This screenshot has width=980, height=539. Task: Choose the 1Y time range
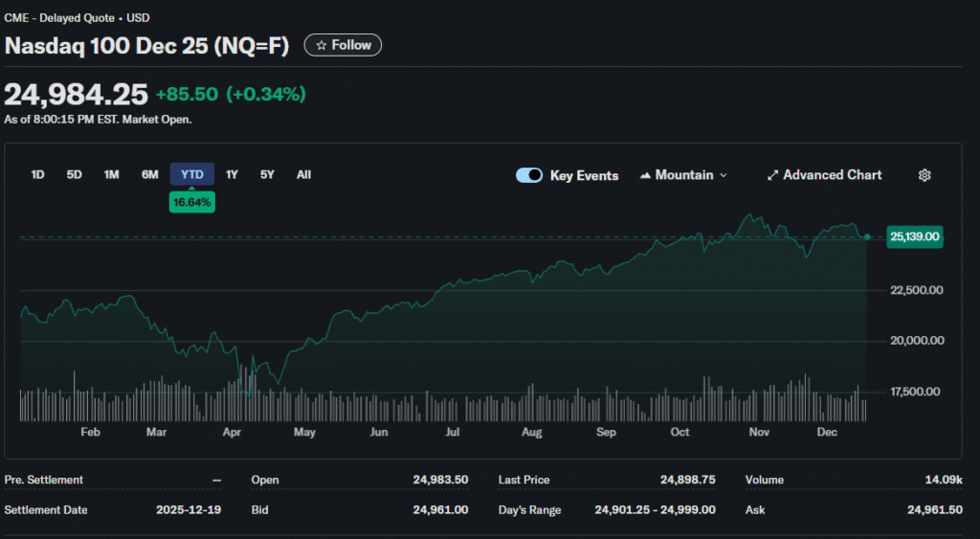[232, 174]
